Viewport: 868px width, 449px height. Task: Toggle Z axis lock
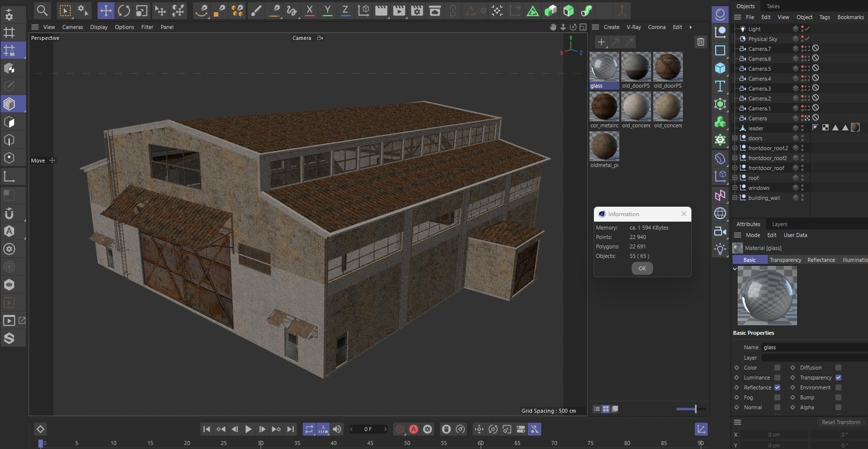(x=345, y=11)
